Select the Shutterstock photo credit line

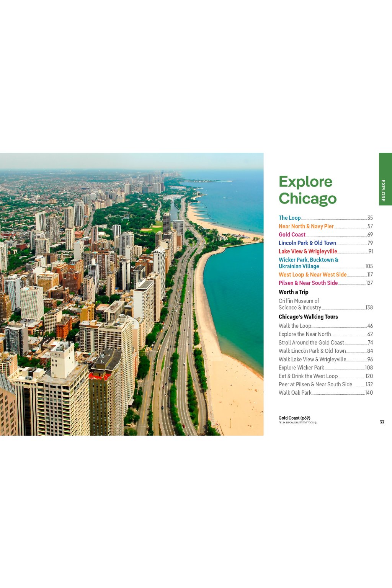[297, 423]
